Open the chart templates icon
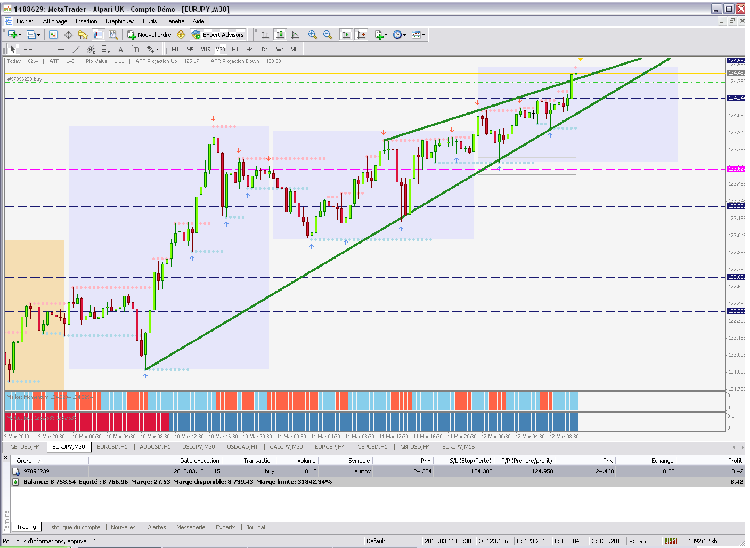This screenshot has height=548, width=750. tap(416, 34)
